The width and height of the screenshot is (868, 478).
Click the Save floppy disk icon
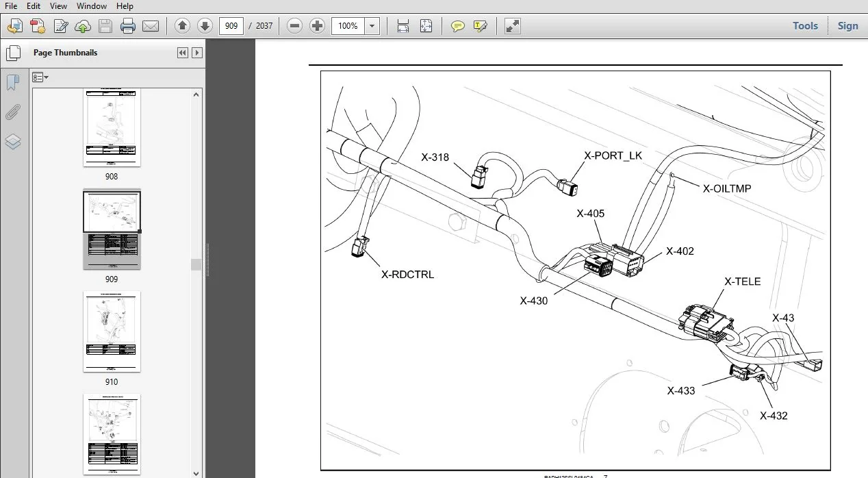click(x=105, y=26)
